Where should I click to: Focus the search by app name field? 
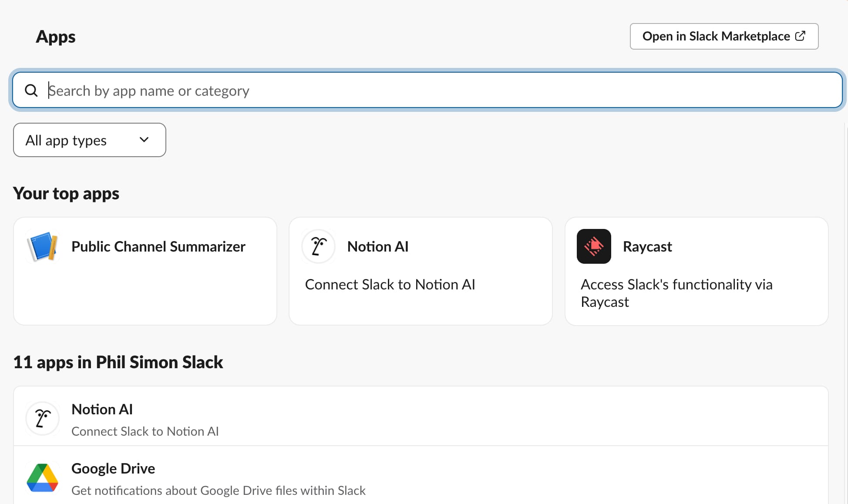(x=427, y=90)
